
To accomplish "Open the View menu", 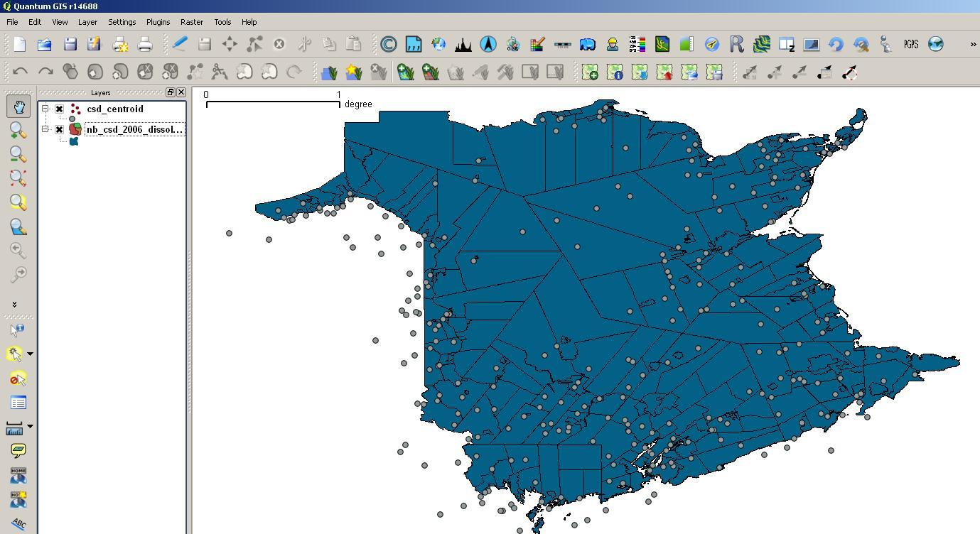I will click(x=60, y=22).
